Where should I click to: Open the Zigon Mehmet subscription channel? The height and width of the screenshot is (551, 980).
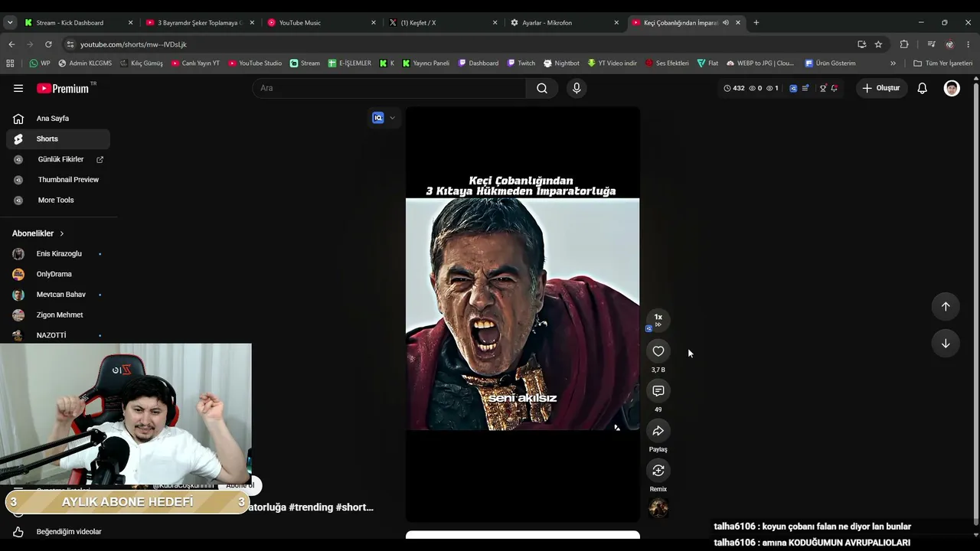coord(58,315)
